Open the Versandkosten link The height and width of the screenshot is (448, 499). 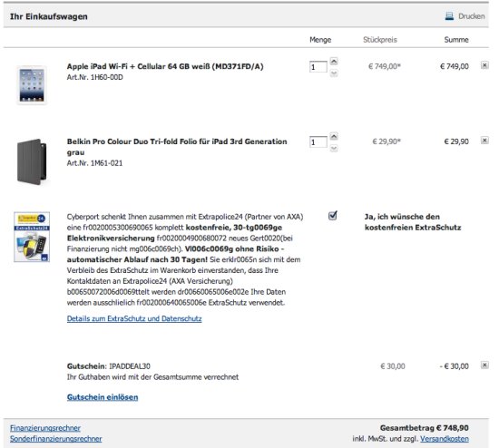445,439
